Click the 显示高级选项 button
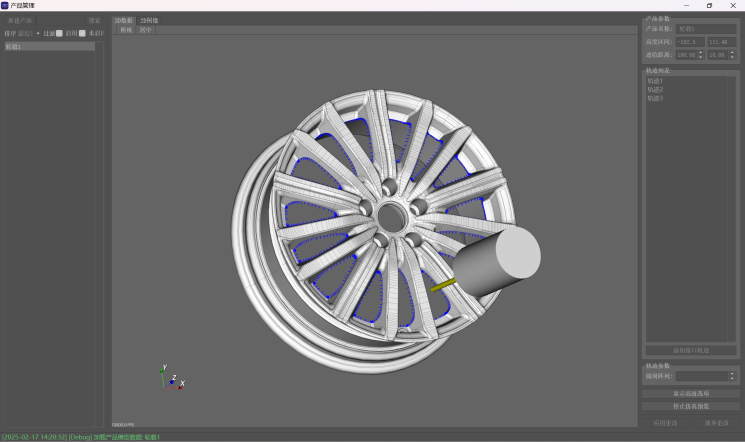 click(690, 394)
